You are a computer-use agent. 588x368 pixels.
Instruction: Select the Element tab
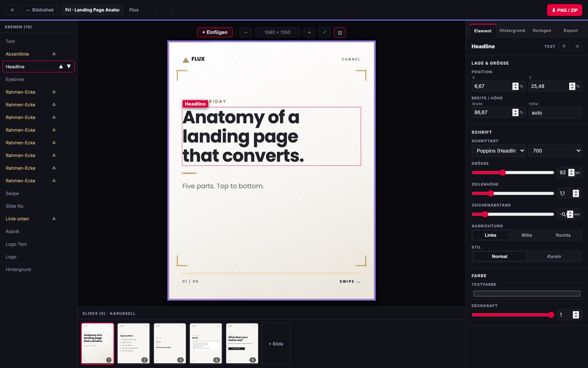[x=483, y=31]
